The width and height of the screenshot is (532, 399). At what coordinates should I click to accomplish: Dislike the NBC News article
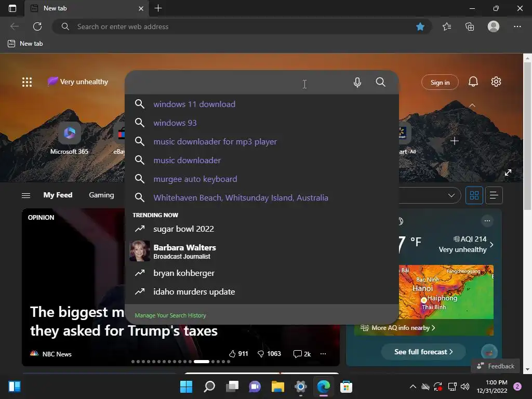pos(269,354)
